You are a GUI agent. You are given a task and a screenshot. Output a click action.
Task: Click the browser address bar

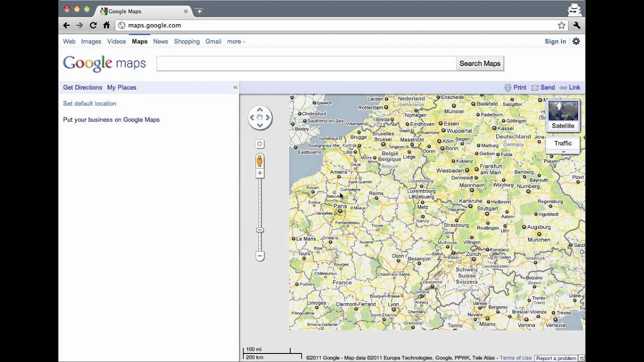click(342, 25)
